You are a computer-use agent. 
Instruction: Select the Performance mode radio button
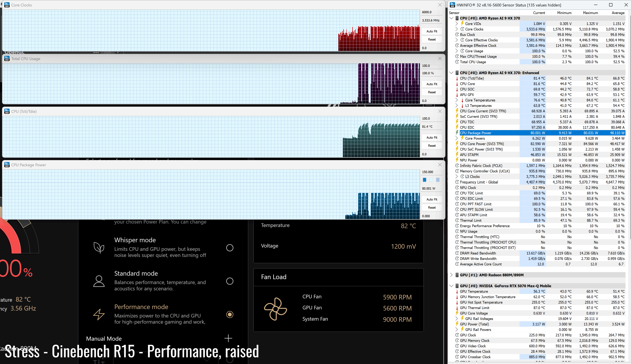(230, 314)
